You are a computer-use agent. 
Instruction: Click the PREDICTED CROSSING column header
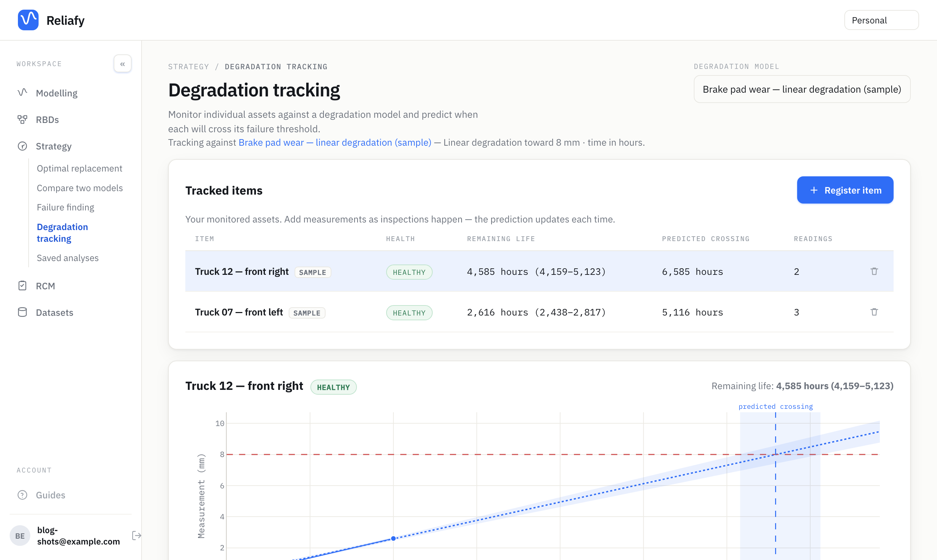click(706, 239)
